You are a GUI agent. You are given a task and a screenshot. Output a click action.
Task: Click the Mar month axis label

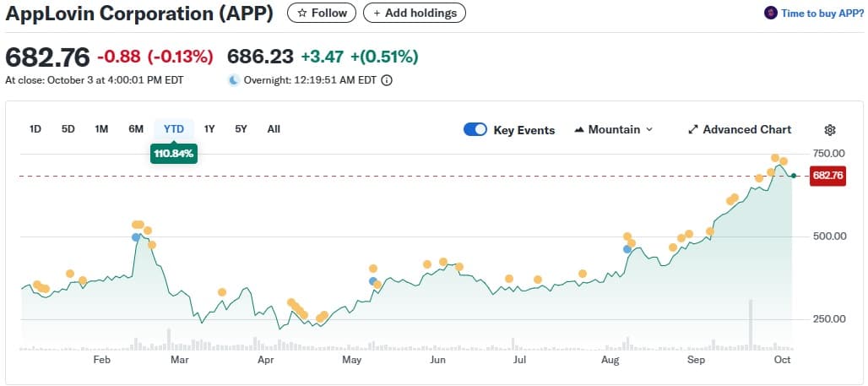coord(180,361)
